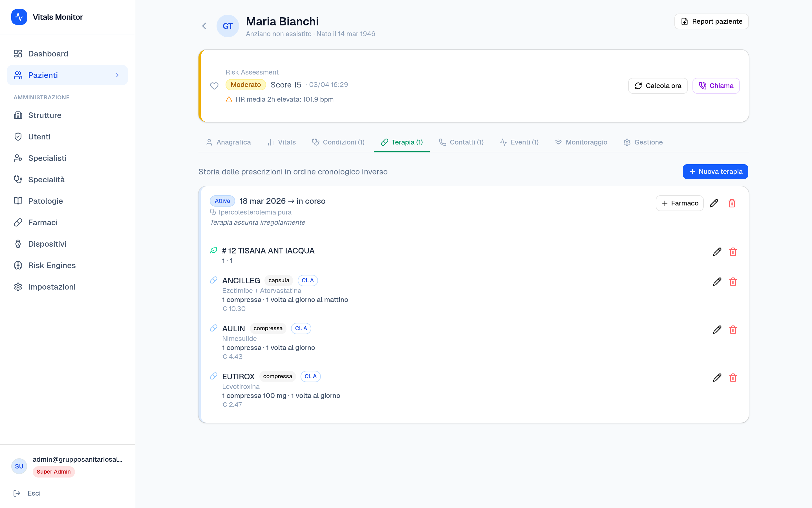Click the admin email address in sidebar
Screen dimensions: 812x508
(77, 459)
